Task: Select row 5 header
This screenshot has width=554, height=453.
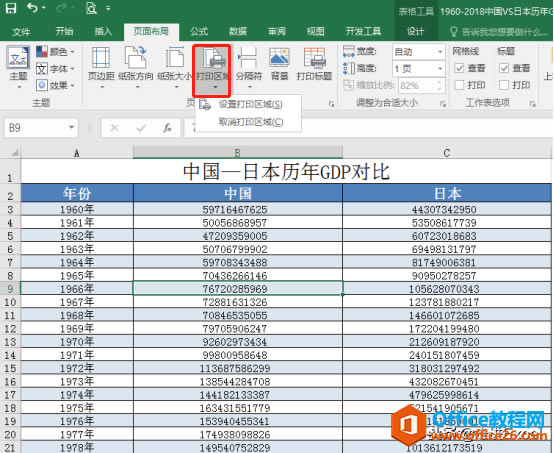Action: (x=10, y=236)
